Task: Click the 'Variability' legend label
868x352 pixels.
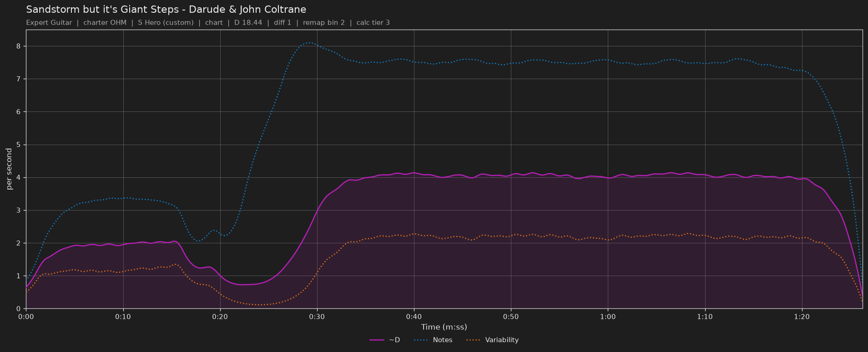Action: pos(502,340)
